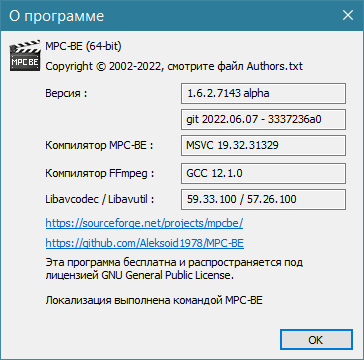
Task: Click the GCC 12.1.0 field
Action: (263, 173)
